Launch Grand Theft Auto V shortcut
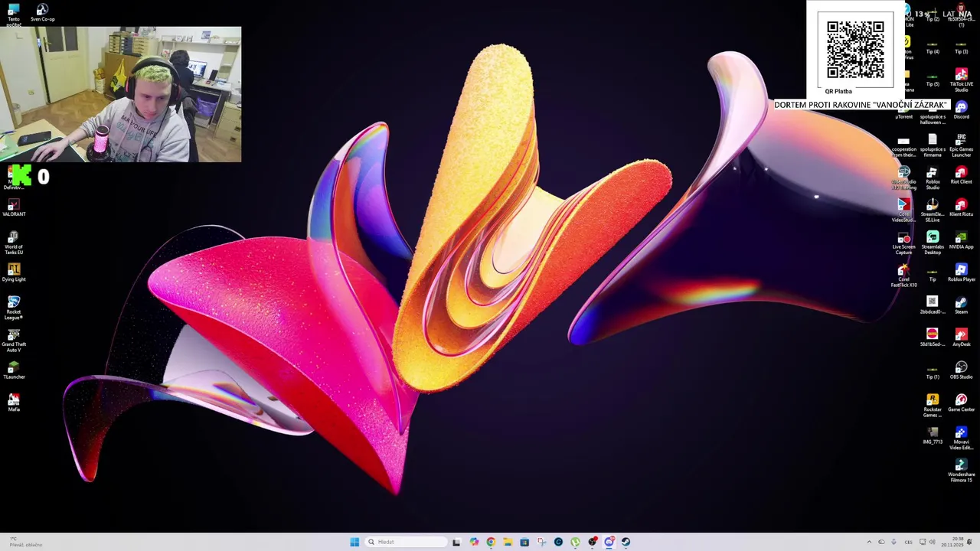980x551 pixels. [x=14, y=340]
